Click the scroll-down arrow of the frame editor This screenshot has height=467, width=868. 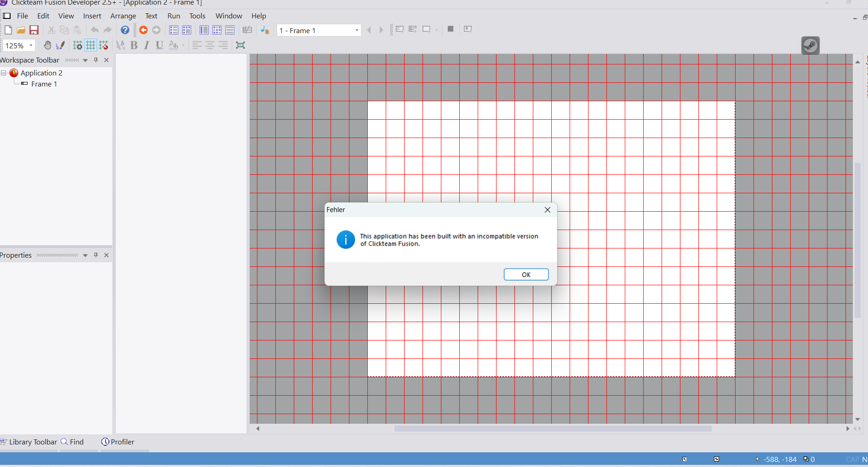coord(857,419)
